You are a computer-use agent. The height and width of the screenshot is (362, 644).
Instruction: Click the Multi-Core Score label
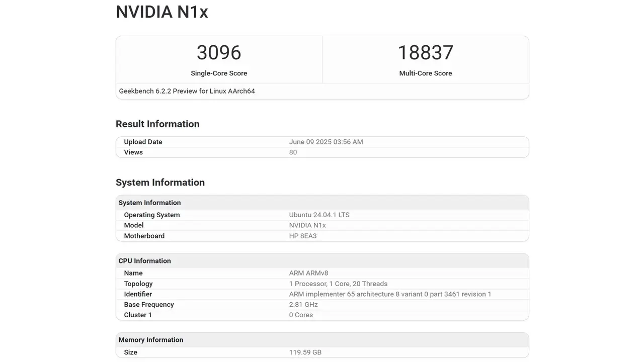[x=425, y=73]
